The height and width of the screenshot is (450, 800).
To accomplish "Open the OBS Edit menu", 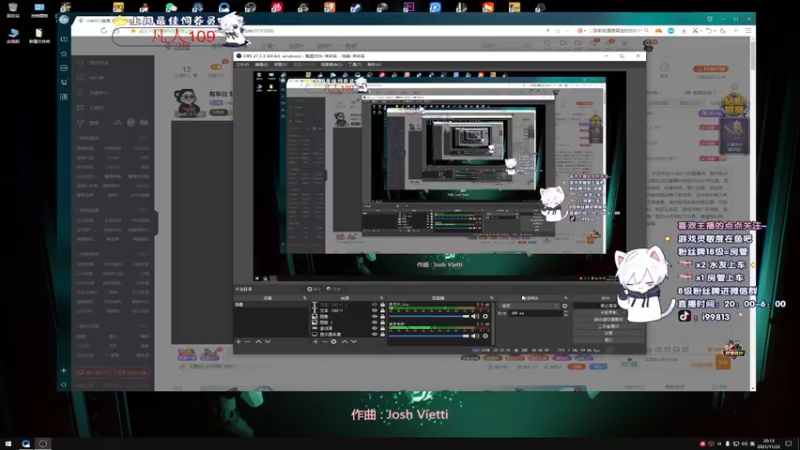I will click(x=261, y=65).
